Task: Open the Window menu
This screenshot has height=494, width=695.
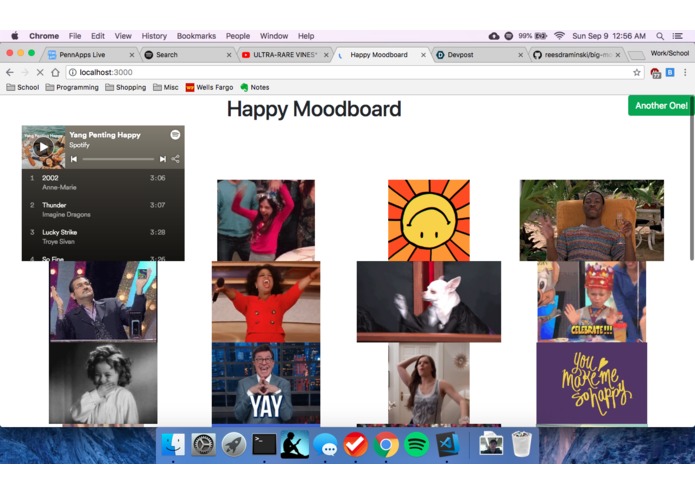Action: [x=273, y=36]
